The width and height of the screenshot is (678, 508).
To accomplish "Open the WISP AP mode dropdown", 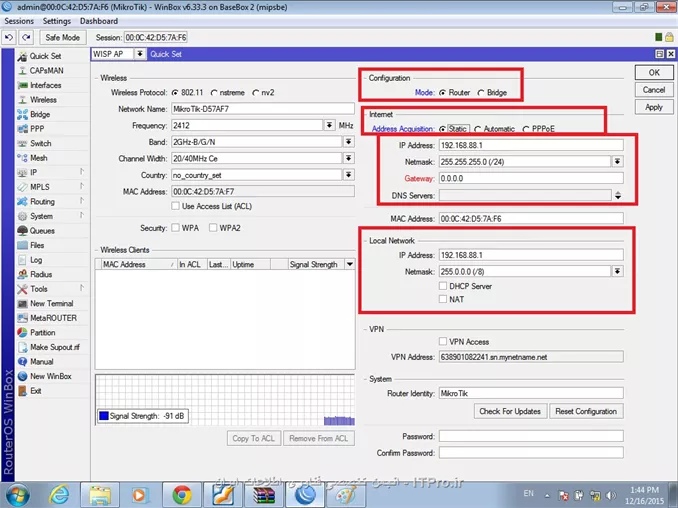I will coord(140,54).
